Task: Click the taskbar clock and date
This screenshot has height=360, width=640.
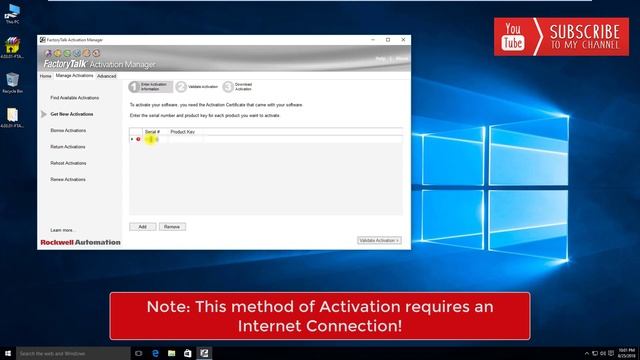Action: point(627,353)
